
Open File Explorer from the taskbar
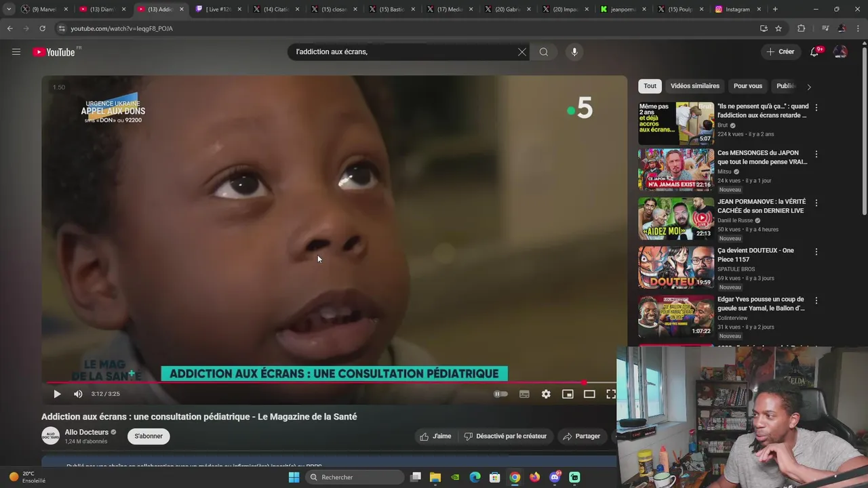(435, 477)
